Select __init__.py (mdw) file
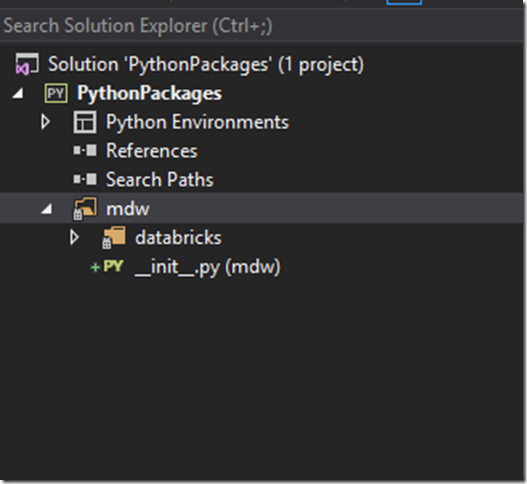Image resolution: width=527 pixels, height=484 pixels. (207, 268)
